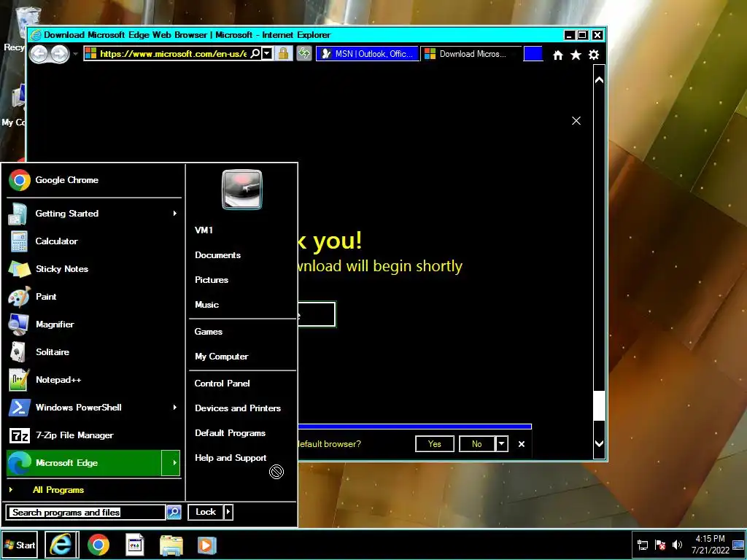
Task: Switch to the MSN Outlook tab
Action: click(368, 54)
